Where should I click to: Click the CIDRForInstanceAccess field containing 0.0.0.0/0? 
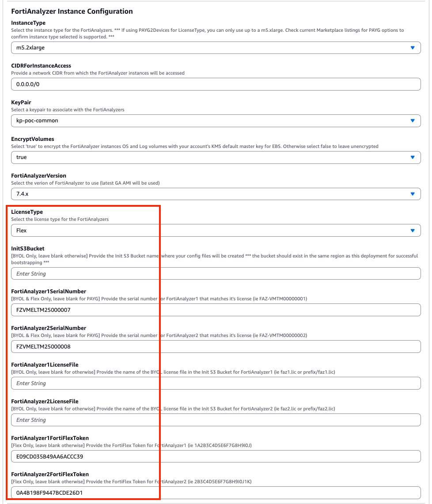pos(216,84)
